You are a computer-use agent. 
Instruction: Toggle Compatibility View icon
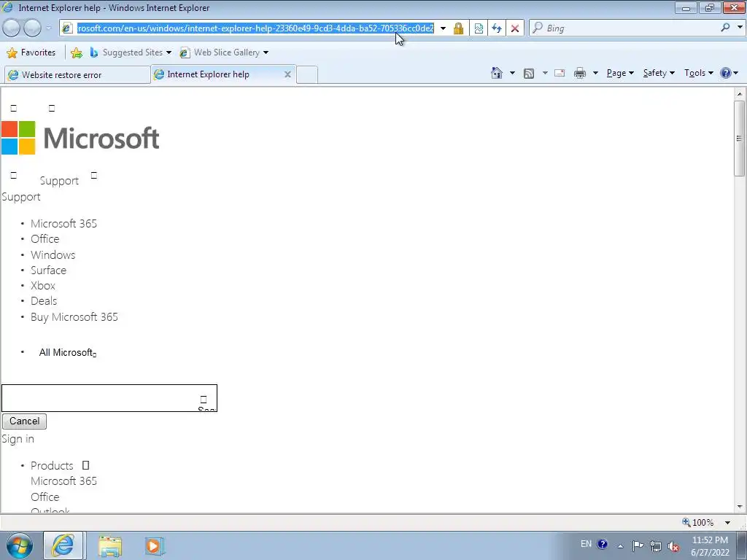click(479, 28)
